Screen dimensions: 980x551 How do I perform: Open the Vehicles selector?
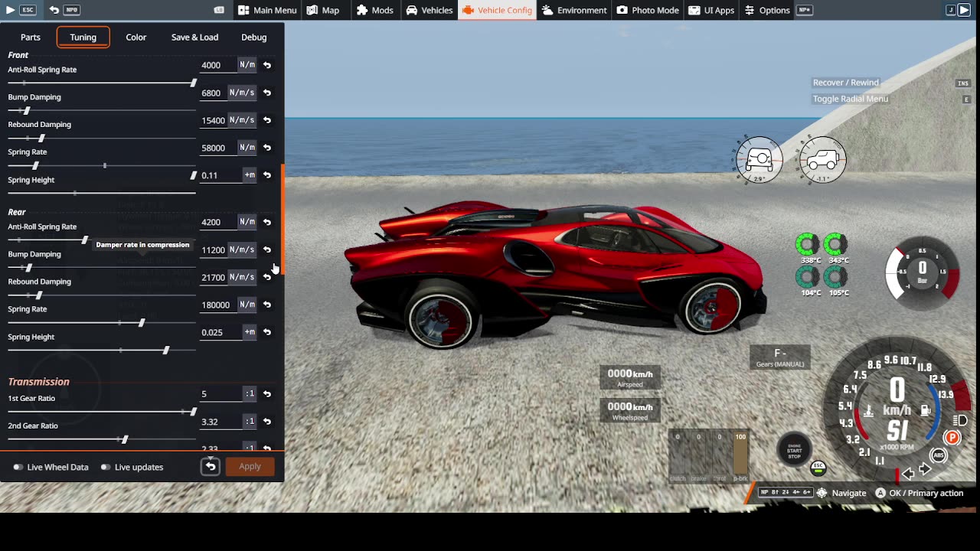[430, 10]
